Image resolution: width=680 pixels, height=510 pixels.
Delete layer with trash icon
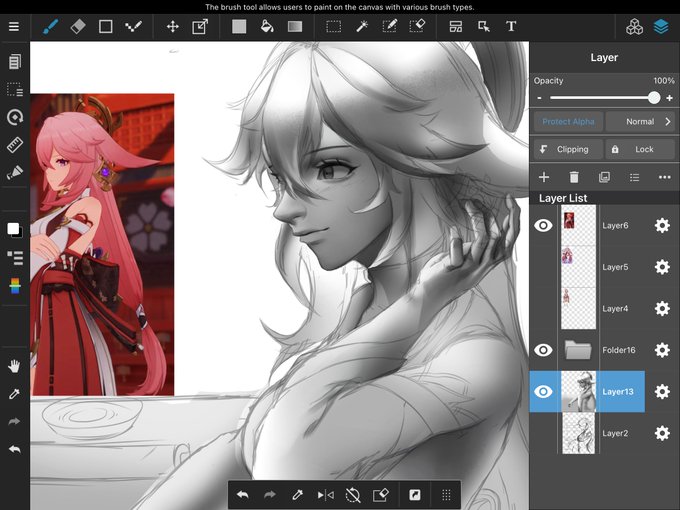coord(574,177)
